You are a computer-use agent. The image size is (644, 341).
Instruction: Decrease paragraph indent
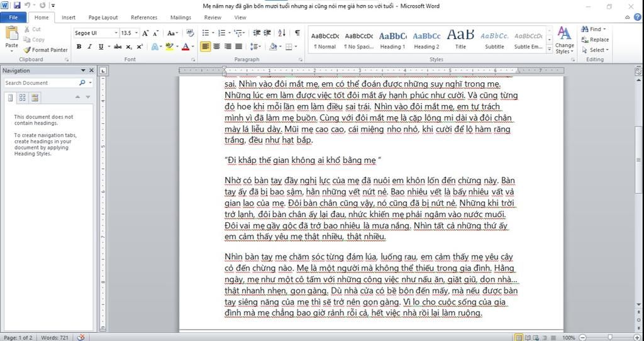pyautogui.click(x=257, y=33)
